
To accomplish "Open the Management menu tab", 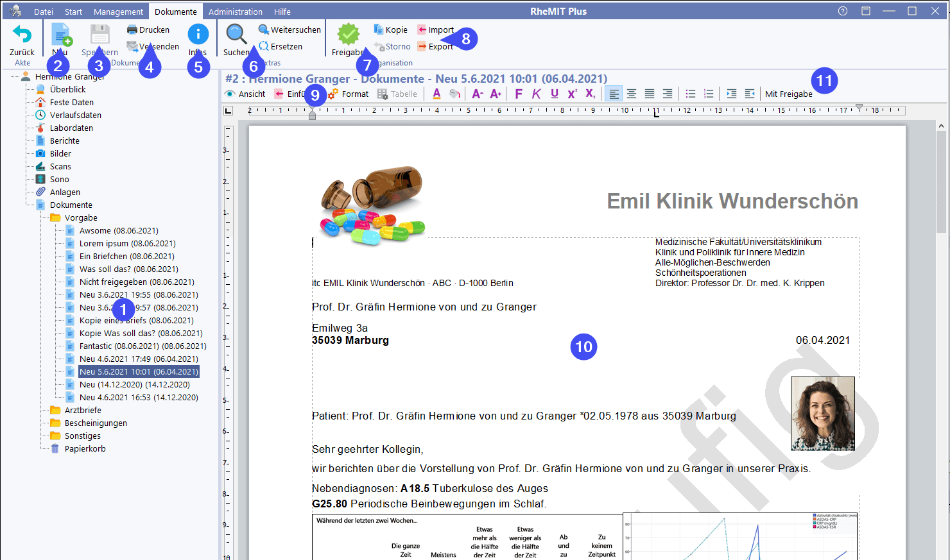I will pyautogui.click(x=118, y=12).
